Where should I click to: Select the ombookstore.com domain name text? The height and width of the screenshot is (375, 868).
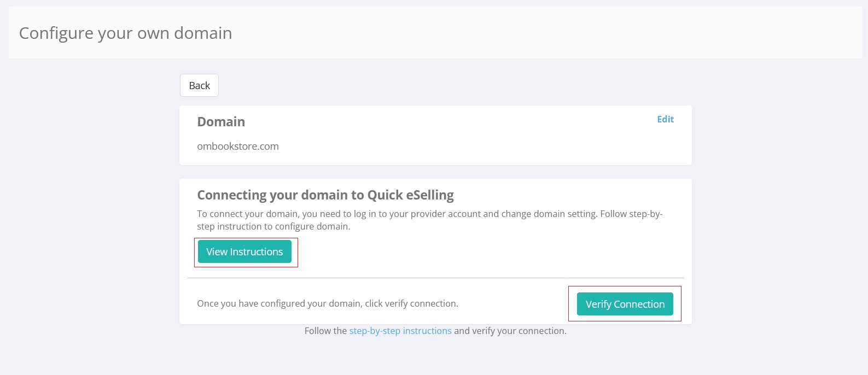(238, 147)
